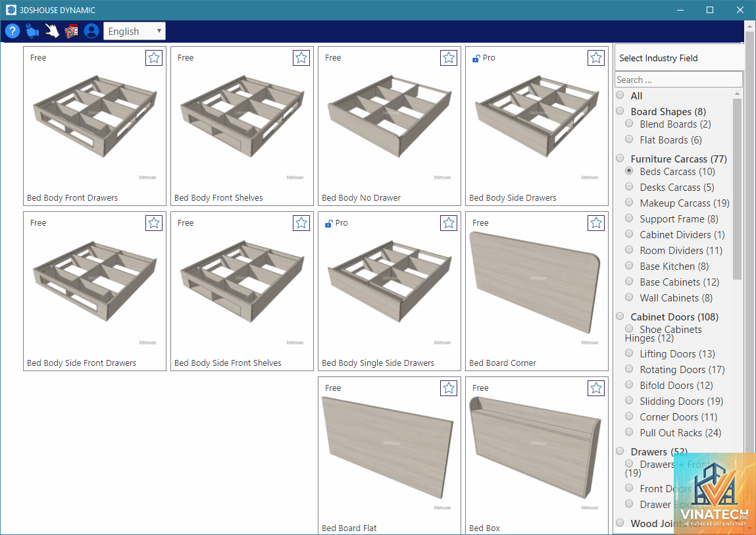756x535 pixels.
Task: Favorite the Bed Box star
Action: [x=596, y=388]
